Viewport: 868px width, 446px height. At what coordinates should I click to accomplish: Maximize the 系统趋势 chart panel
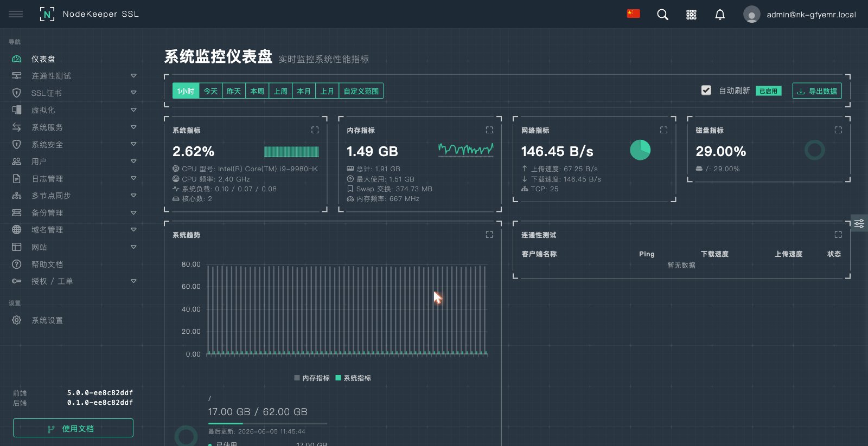(489, 235)
